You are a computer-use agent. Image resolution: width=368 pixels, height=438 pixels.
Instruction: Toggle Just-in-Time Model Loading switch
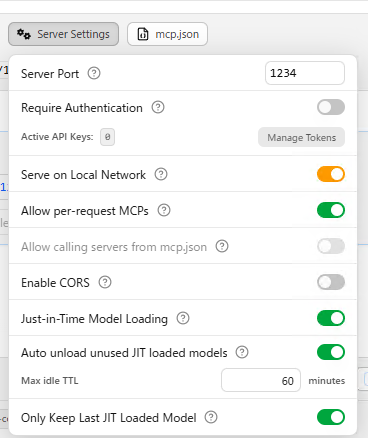click(x=331, y=318)
